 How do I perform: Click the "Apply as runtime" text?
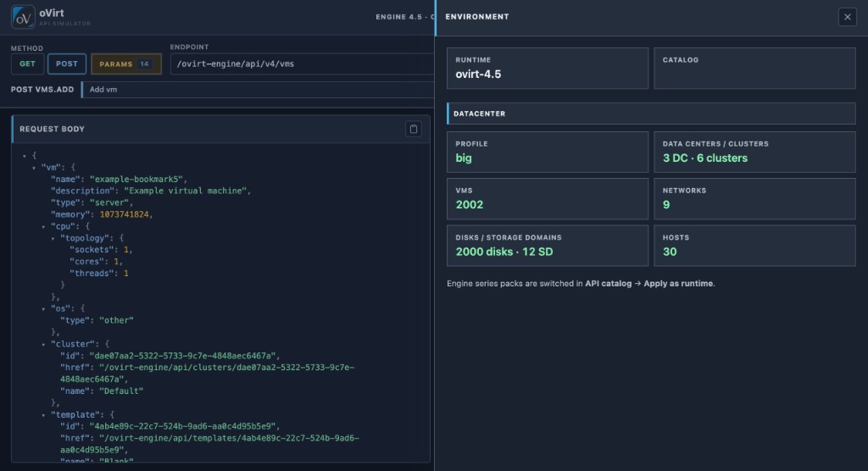(678, 284)
